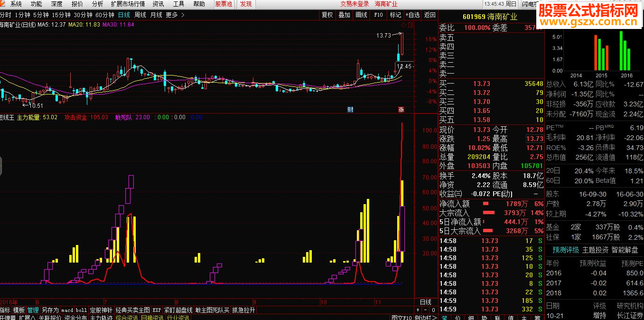Switch to the 60分钟 timeframe
Screen dimensions: 644x320
point(105,15)
